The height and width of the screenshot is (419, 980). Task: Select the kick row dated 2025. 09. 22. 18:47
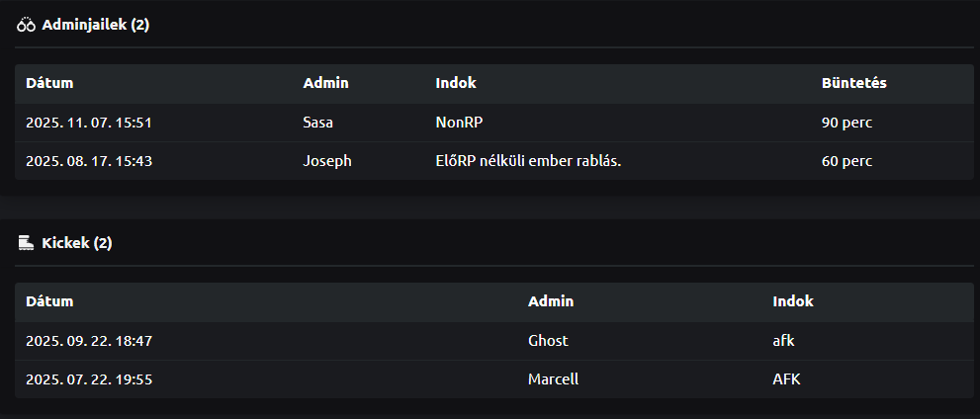tap(88, 341)
